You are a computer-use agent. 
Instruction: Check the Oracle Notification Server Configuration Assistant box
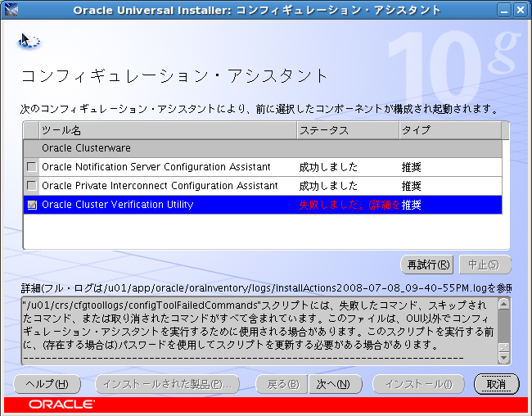click(x=32, y=167)
